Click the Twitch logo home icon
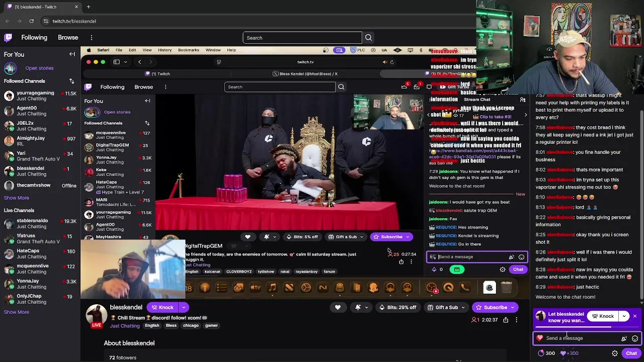 point(8,37)
